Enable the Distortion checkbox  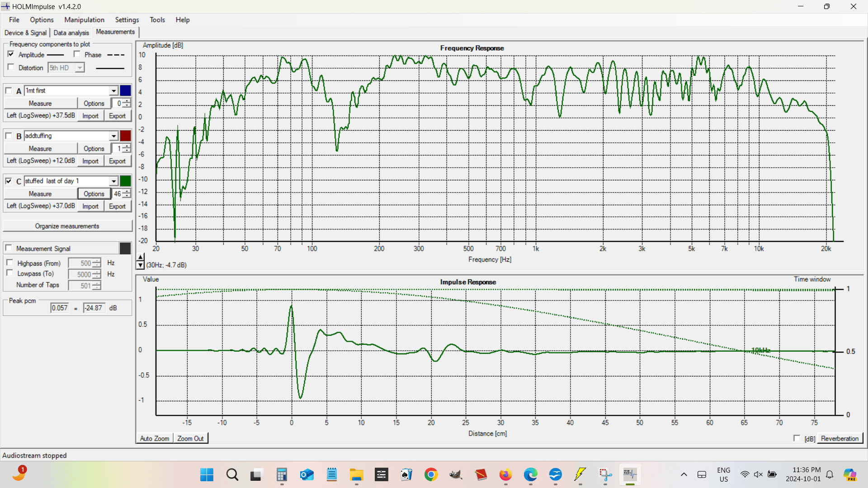(11, 67)
